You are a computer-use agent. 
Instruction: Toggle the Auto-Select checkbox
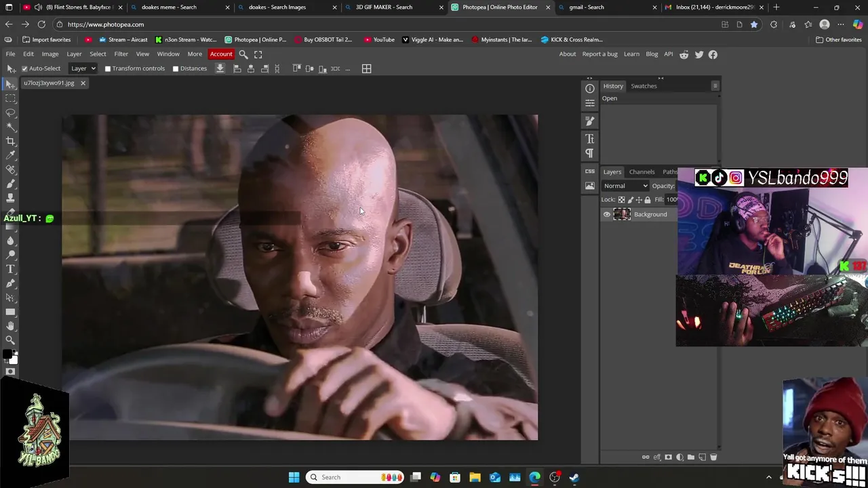pyautogui.click(x=24, y=68)
